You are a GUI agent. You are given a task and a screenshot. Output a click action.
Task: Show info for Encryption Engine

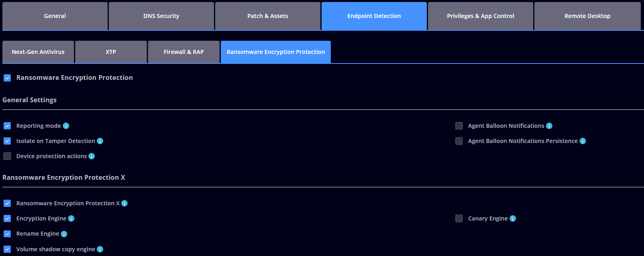[x=71, y=218]
